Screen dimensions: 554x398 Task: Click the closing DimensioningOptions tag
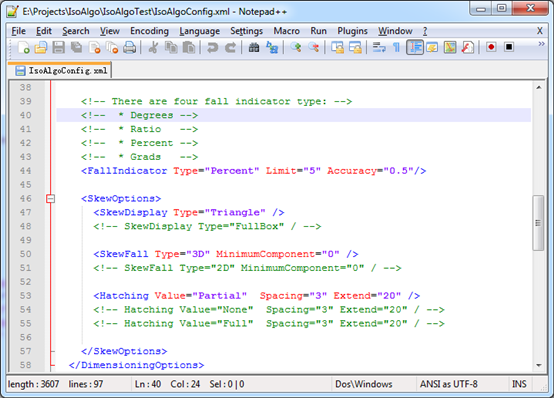[136, 365]
